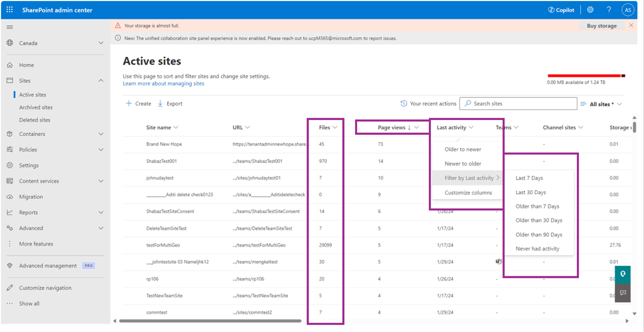Image resolution: width=644 pixels, height=332 pixels.
Task: Click the red storage usage bar
Action: pos(584,76)
